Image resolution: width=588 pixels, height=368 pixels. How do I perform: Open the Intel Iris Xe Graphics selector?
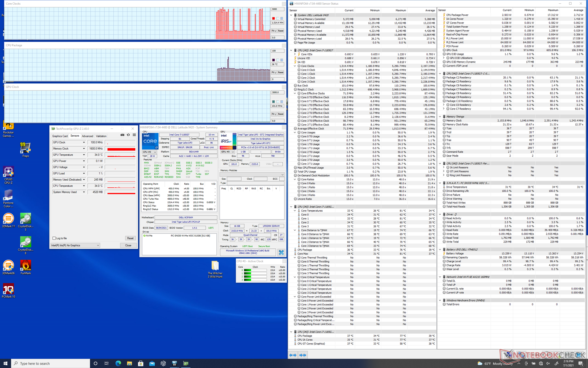[x=75, y=245]
